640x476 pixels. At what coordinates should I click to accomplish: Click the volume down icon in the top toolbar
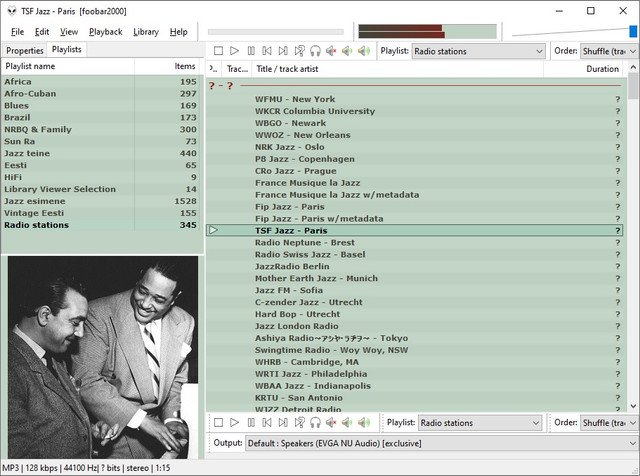pos(347,51)
